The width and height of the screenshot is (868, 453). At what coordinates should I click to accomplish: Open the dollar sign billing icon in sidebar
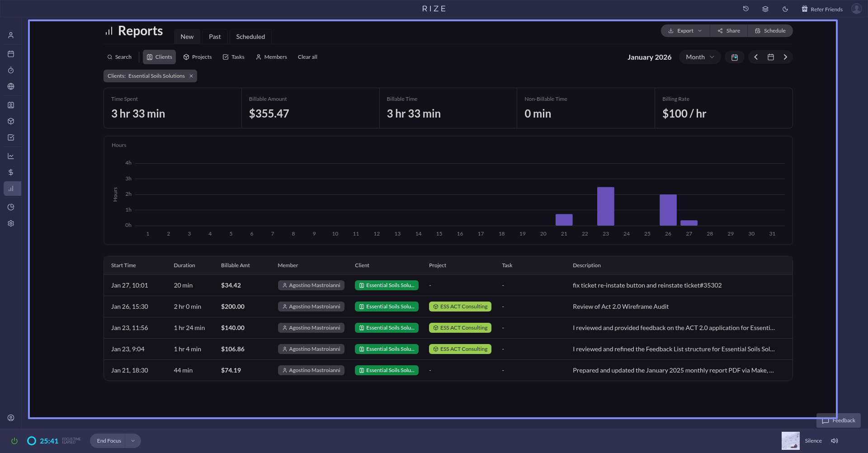(11, 172)
